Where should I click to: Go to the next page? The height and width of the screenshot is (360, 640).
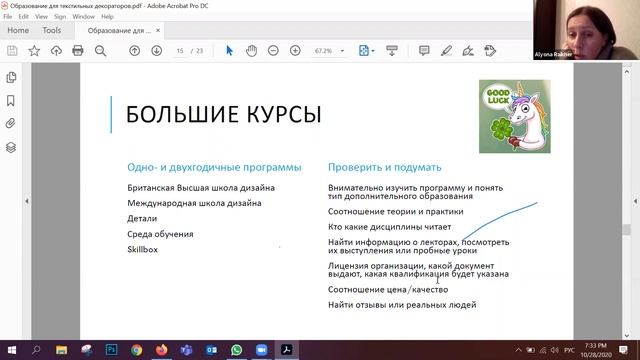[156, 51]
